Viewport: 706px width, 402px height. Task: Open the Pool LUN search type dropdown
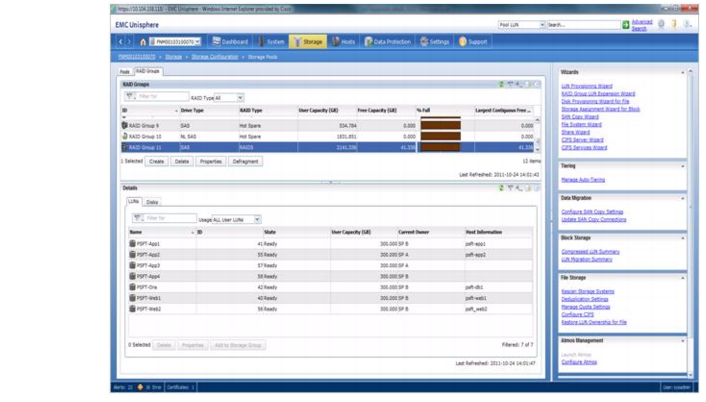(x=521, y=25)
